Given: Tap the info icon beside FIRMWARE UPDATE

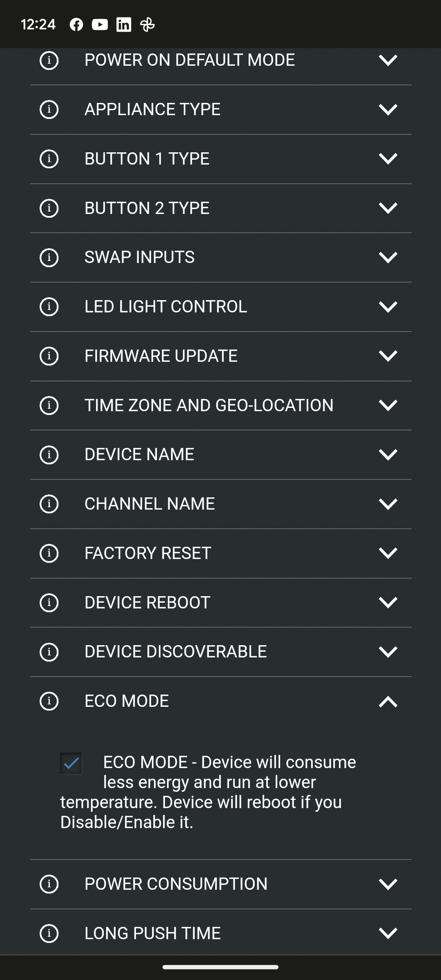Looking at the screenshot, I should coord(49,356).
